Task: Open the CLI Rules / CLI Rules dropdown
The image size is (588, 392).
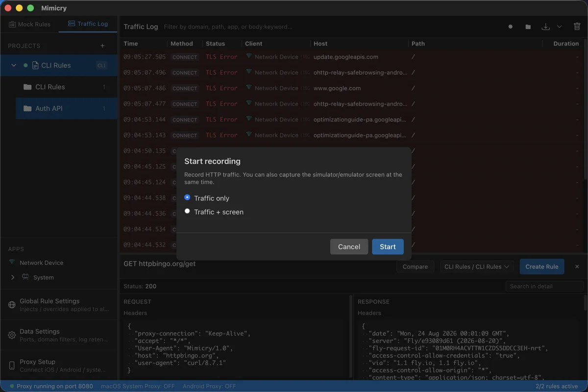Action: point(476,267)
